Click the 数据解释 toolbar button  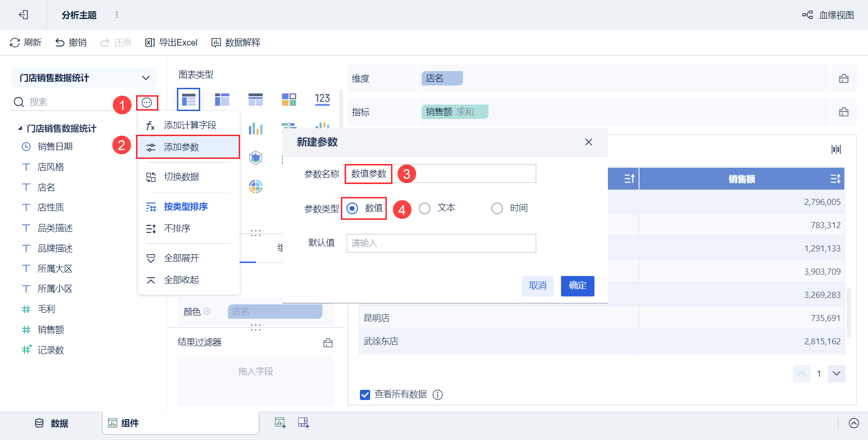tap(236, 43)
